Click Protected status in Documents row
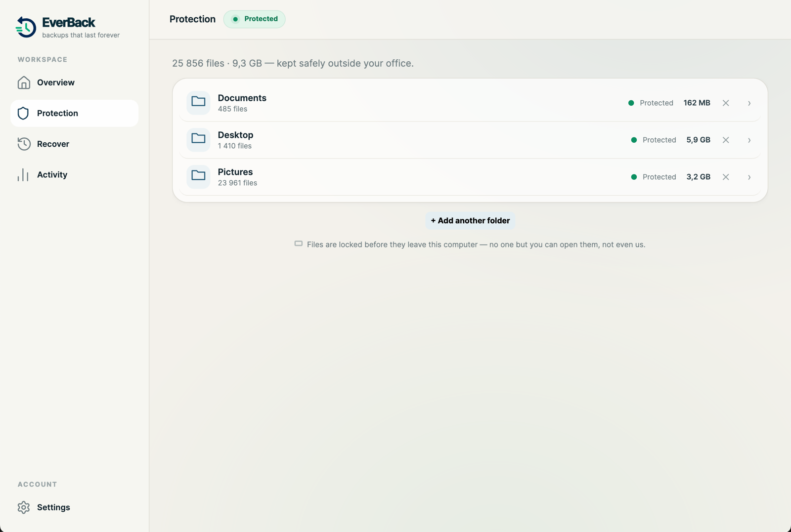This screenshot has height=532, width=791. coord(651,103)
